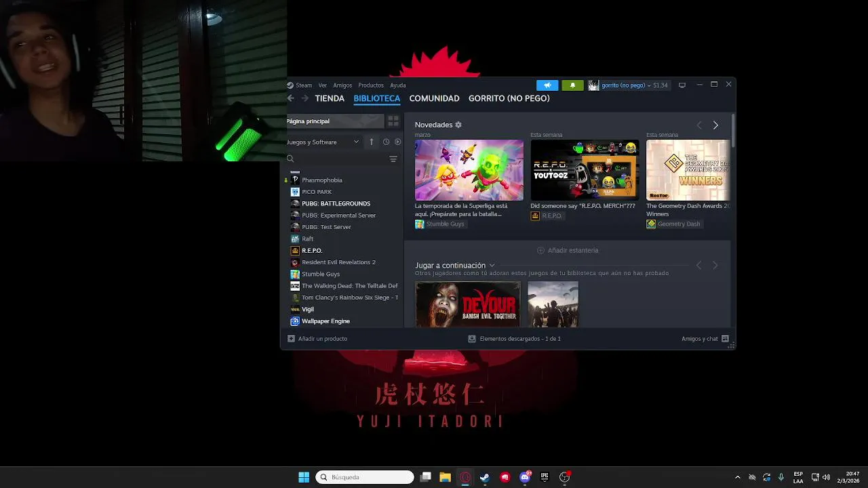The width and height of the screenshot is (868, 488).
Task: Open the Geometry Dash news tag link
Action: (x=673, y=224)
